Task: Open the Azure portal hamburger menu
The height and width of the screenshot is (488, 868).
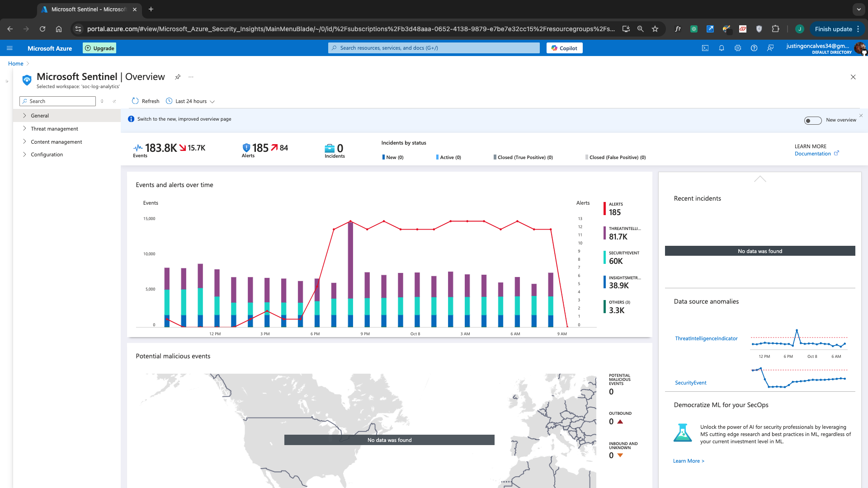Action: [x=9, y=48]
